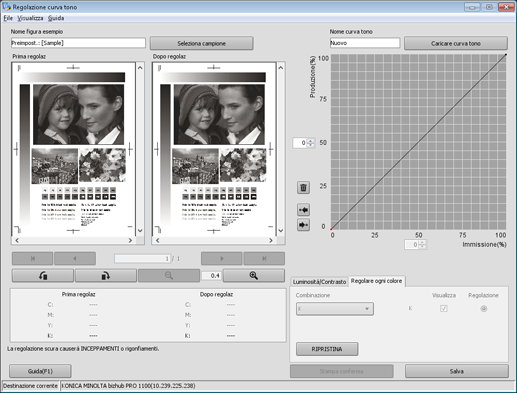Screen dimensions: 517x393
Task: Click the Seleziona campione button
Action: pos(201,43)
